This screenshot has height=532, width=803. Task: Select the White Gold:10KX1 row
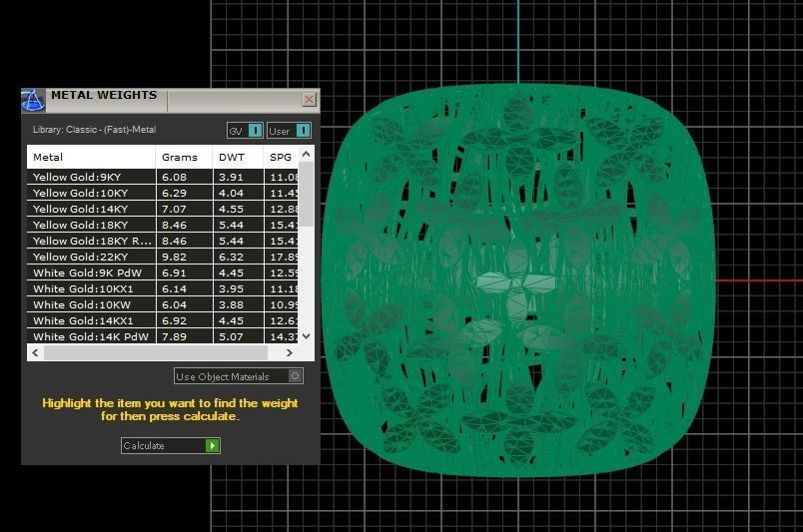[163, 288]
